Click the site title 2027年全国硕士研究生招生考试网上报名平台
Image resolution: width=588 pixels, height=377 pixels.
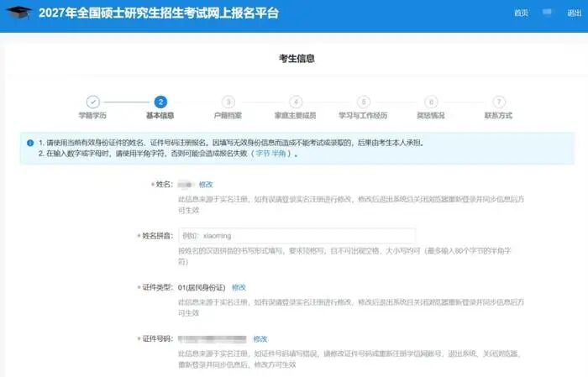pos(159,13)
